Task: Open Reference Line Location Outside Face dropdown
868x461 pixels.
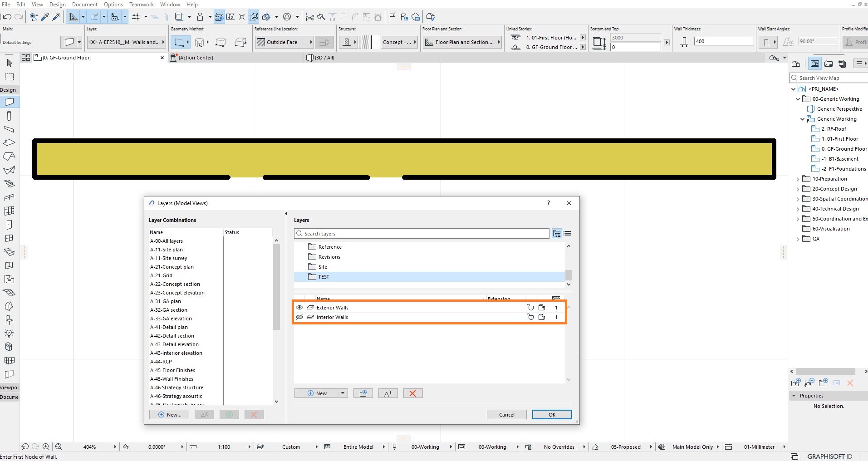Action: click(x=284, y=42)
